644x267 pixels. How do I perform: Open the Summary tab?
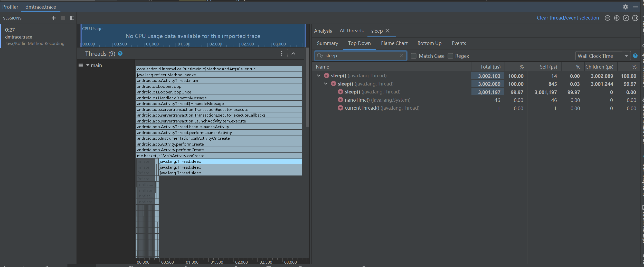point(327,43)
